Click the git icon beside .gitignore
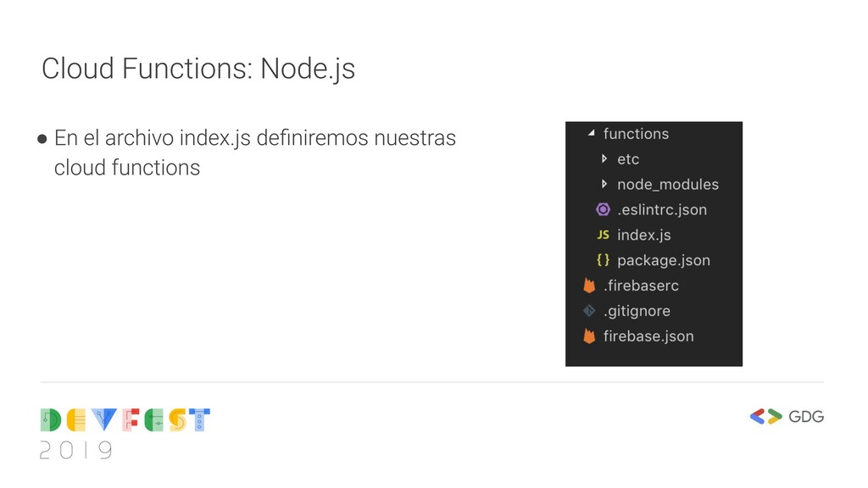The width and height of the screenshot is (868, 488). [589, 311]
